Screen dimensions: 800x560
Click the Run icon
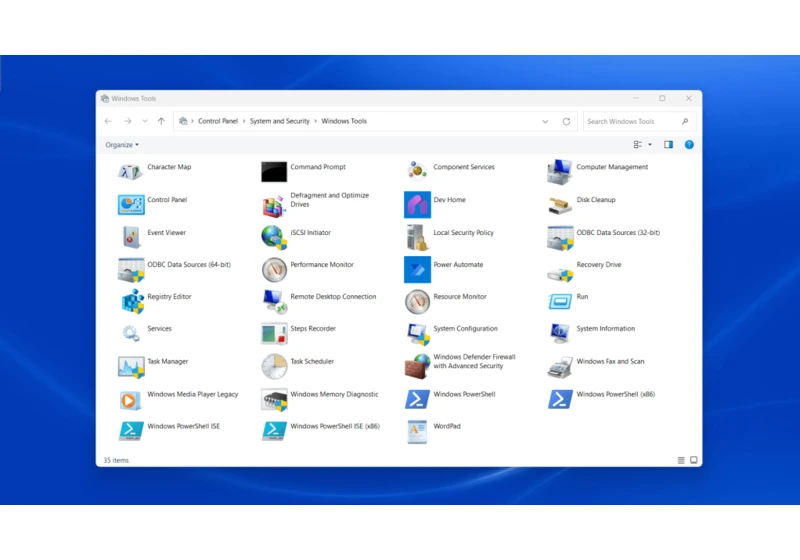(560, 301)
